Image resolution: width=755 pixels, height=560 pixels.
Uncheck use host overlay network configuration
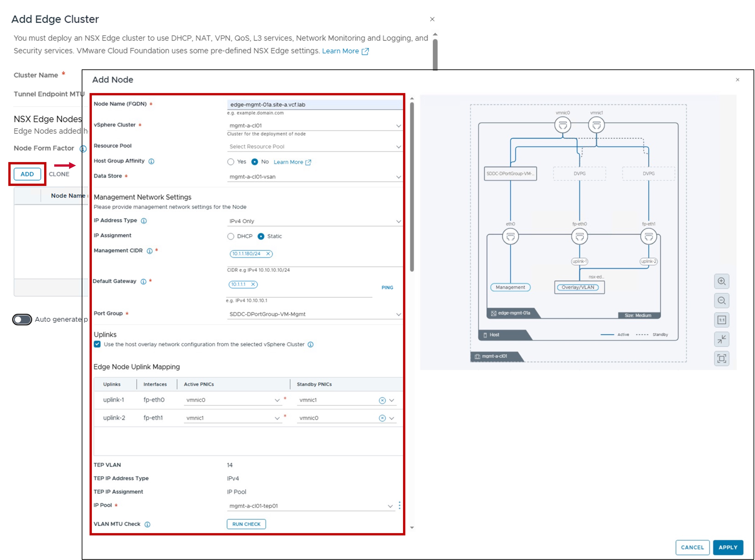97,344
